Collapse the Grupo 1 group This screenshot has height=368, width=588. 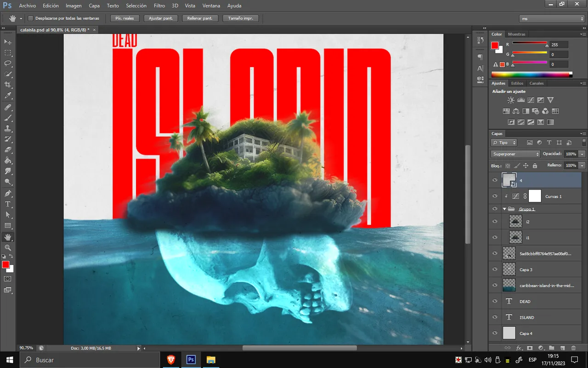(x=504, y=209)
